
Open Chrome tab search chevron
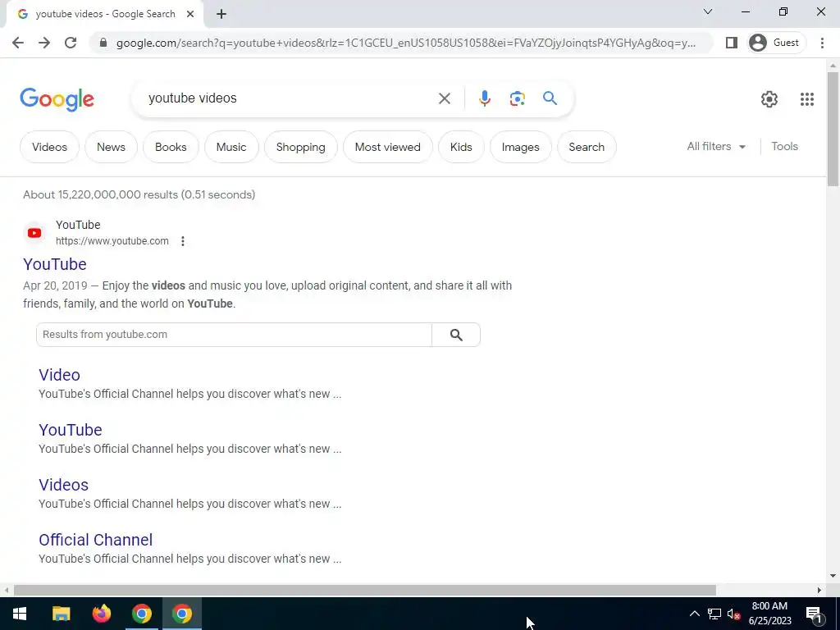(x=708, y=11)
